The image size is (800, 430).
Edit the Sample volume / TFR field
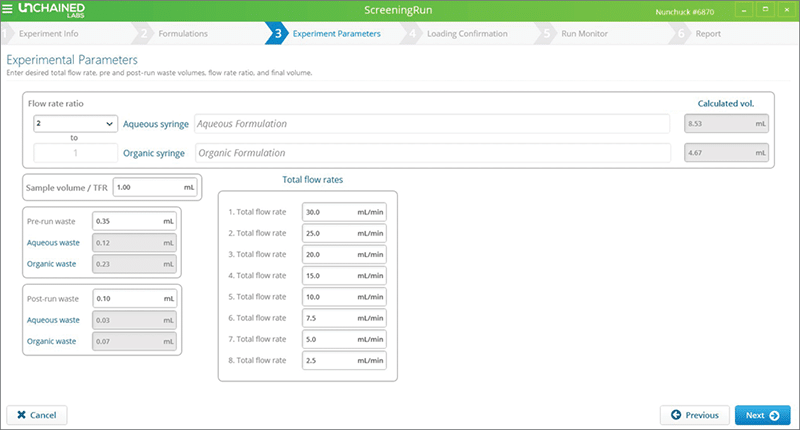pos(155,187)
